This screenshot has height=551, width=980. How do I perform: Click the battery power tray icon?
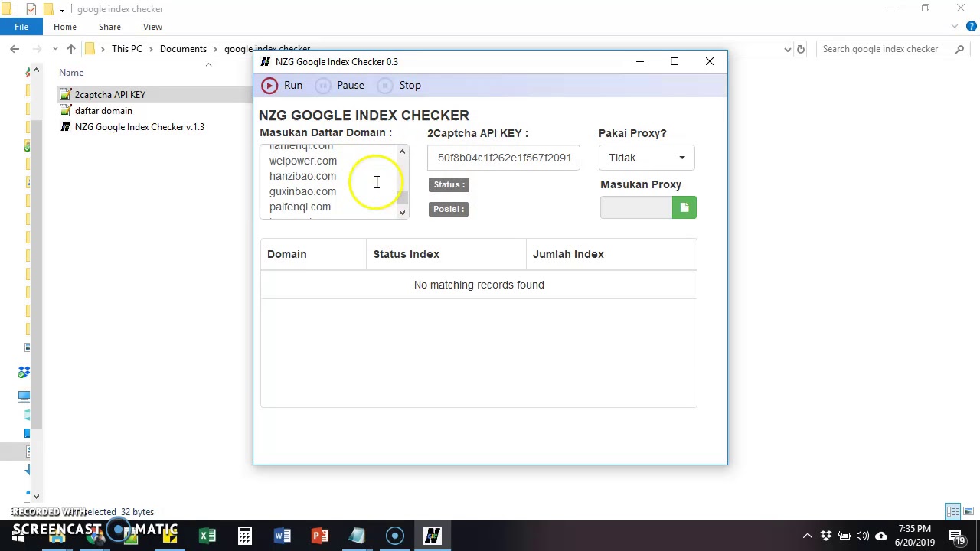click(844, 536)
